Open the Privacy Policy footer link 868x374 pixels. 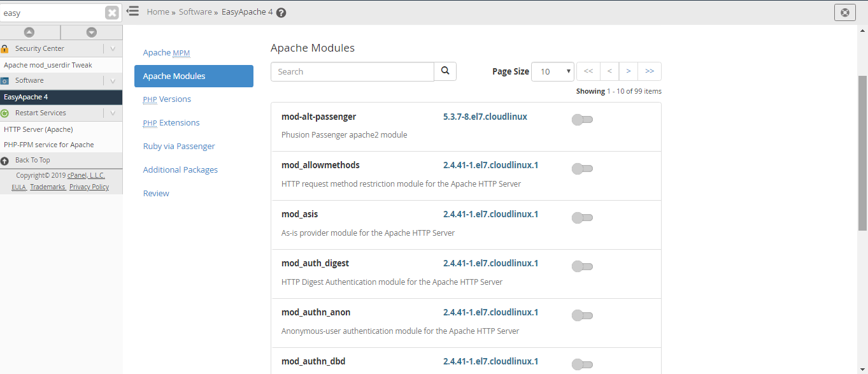pyautogui.click(x=89, y=187)
